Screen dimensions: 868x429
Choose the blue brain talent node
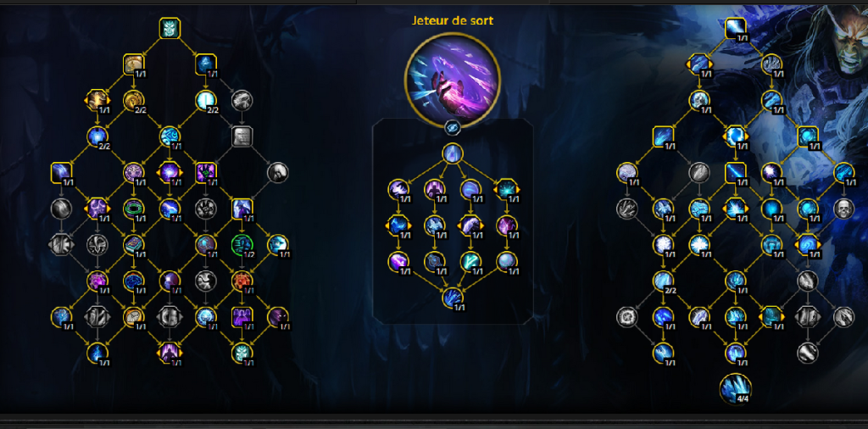(133, 281)
